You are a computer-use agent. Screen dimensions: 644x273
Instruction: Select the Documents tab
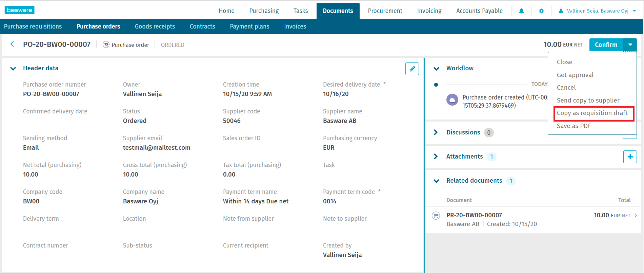click(x=338, y=11)
